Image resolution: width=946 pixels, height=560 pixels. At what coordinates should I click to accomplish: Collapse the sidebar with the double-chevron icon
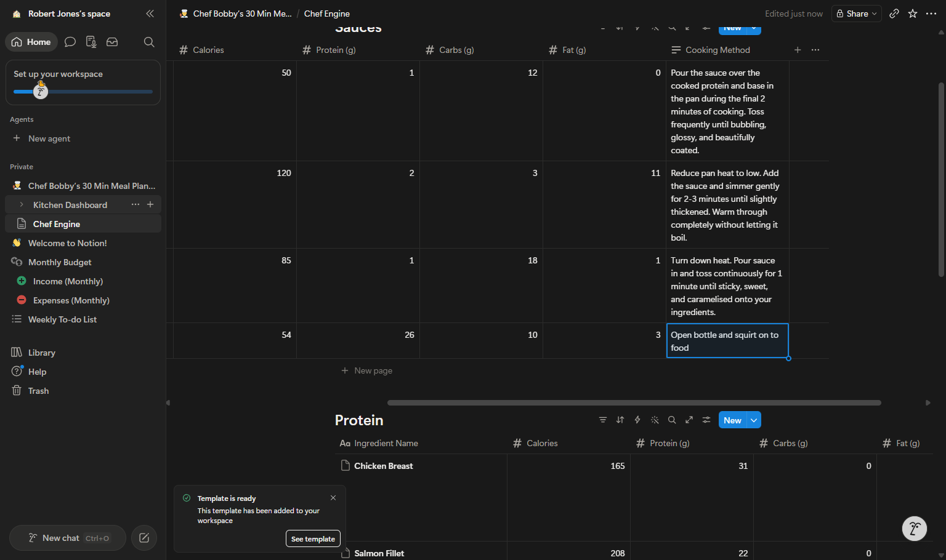point(150,14)
